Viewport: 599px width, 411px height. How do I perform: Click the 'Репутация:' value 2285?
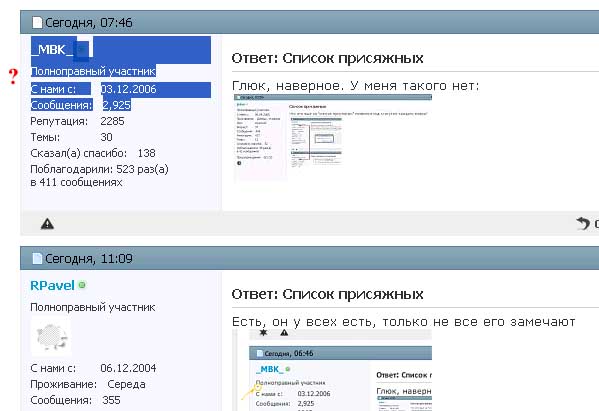pos(112,121)
